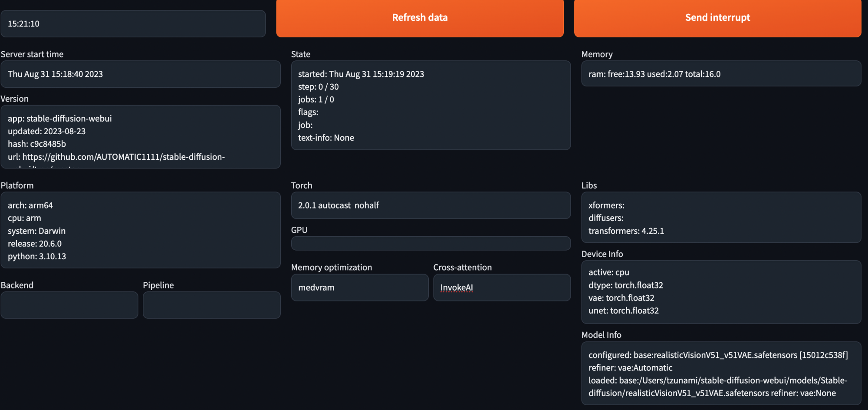Viewport: 868px width, 410px height.
Task: Click inside the Libs text box
Action: [721, 218]
